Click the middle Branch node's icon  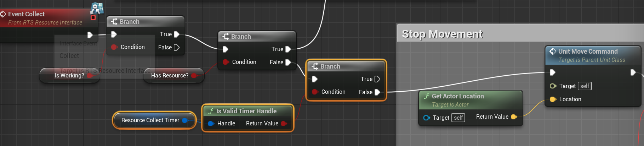(x=226, y=37)
